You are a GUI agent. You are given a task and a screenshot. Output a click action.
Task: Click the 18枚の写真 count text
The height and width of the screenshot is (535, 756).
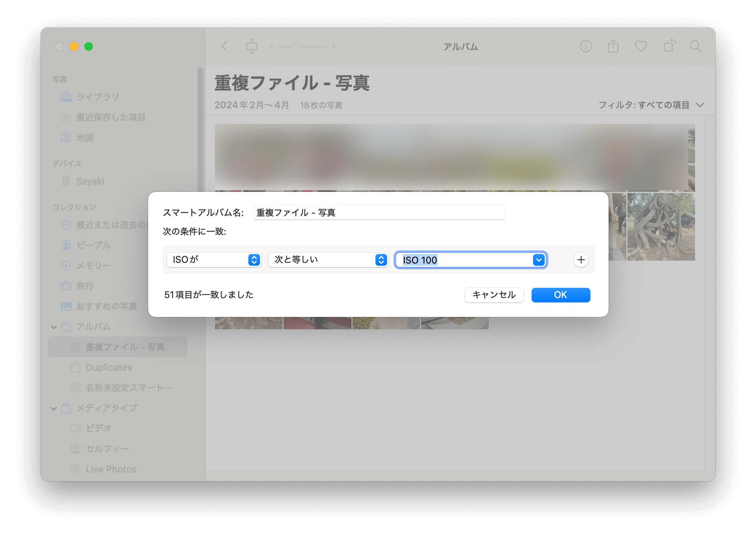pyautogui.click(x=321, y=105)
